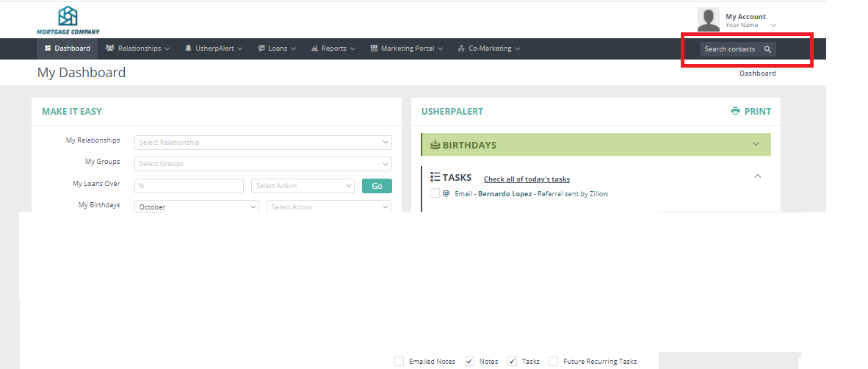Click the email @ icon for Bernardo Lopez

tap(446, 193)
